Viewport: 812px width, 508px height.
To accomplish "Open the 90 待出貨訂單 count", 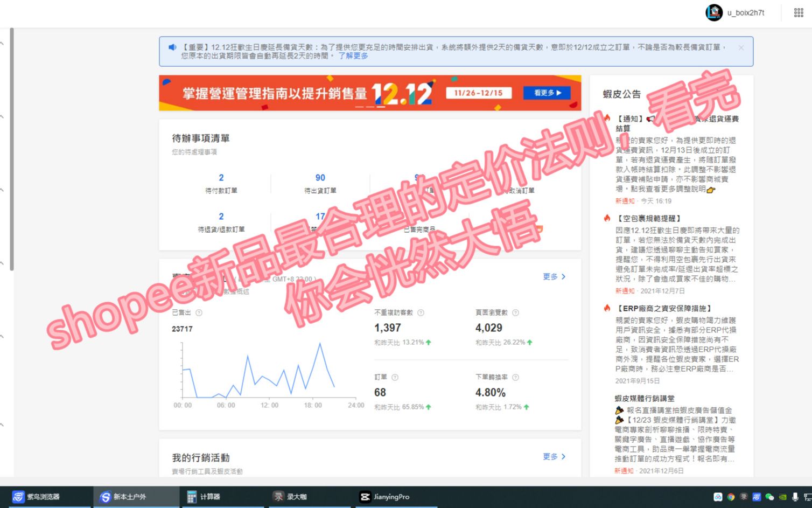I will coord(320,178).
